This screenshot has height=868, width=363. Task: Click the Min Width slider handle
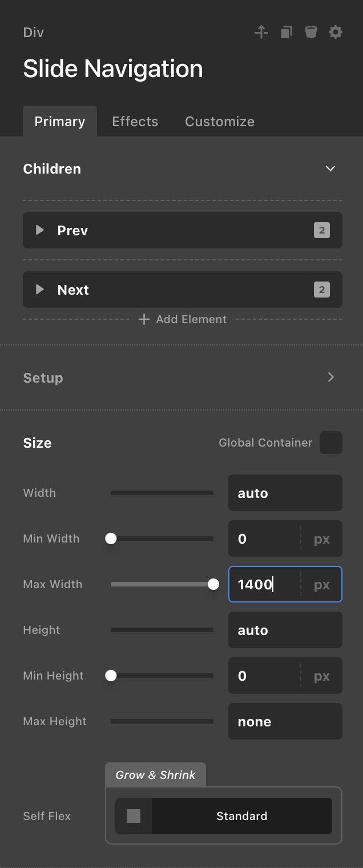pos(111,539)
